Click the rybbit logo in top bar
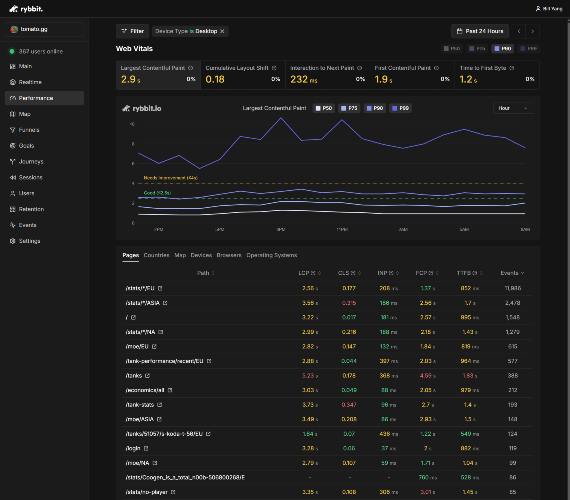Viewport: 570px width, 500px height. pyautogui.click(x=26, y=9)
